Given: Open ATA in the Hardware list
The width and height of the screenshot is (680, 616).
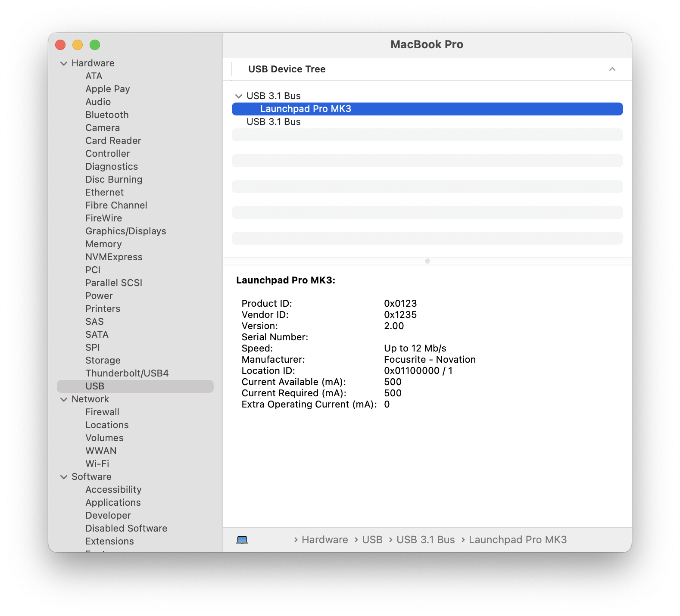Looking at the screenshot, I should 94,76.
